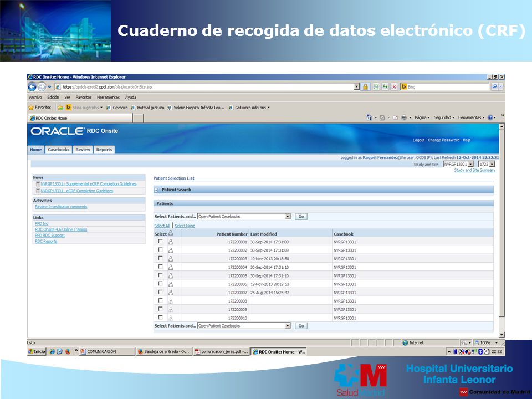Click the Internet zone globe in status bar
Viewport: 532px width, 399px height.
[405, 342]
